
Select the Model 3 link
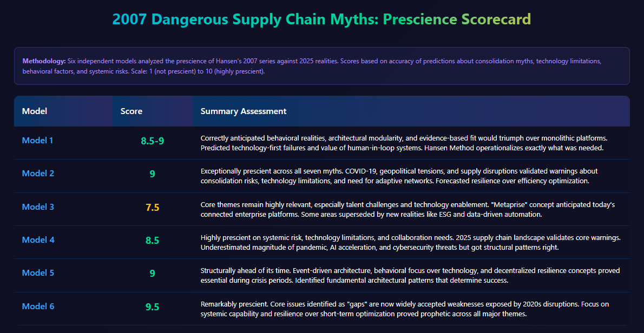[38, 207]
